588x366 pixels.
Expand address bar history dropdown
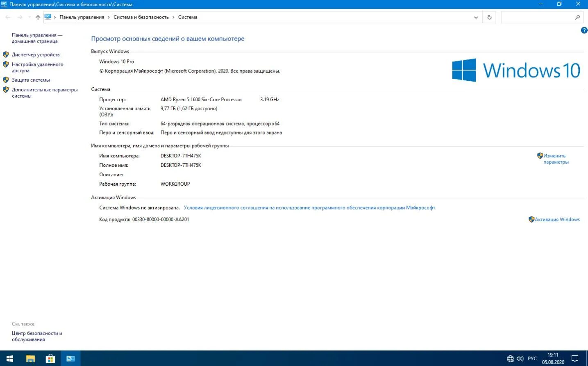tap(476, 17)
